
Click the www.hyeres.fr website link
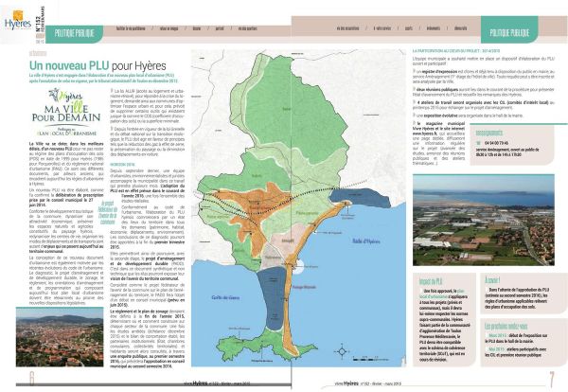pos(423,134)
